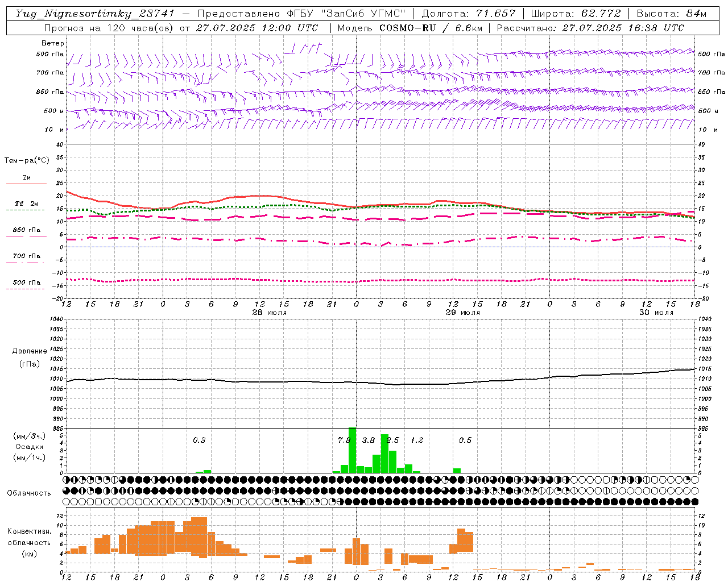Click the tallest green precipitation bar
This screenshot has width=728, height=582.
click(352, 450)
